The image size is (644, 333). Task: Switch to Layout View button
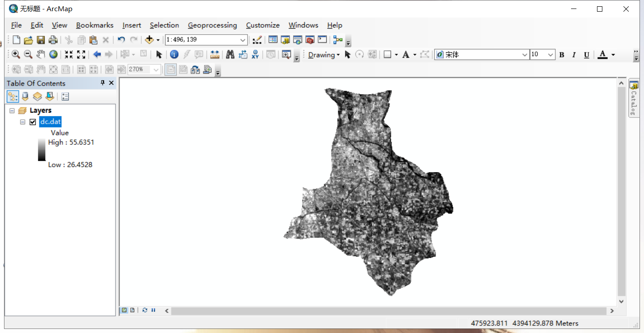point(132,310)
